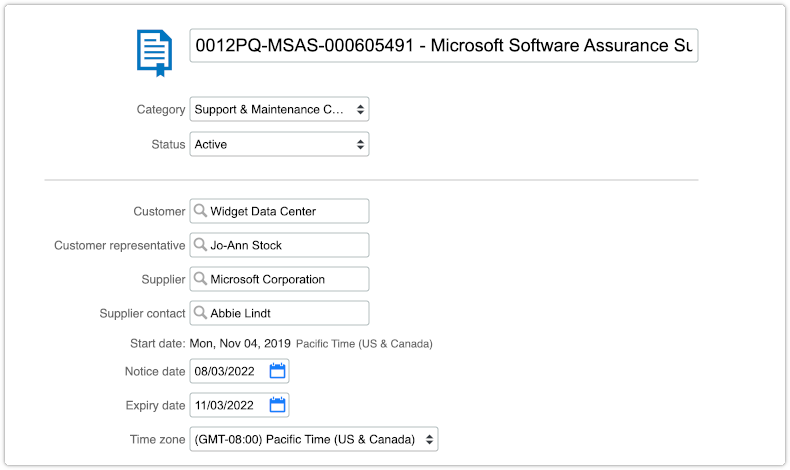
Task: Open the Expiry date calendar picker
Action: pyautogui.click(x=278, y=405)
